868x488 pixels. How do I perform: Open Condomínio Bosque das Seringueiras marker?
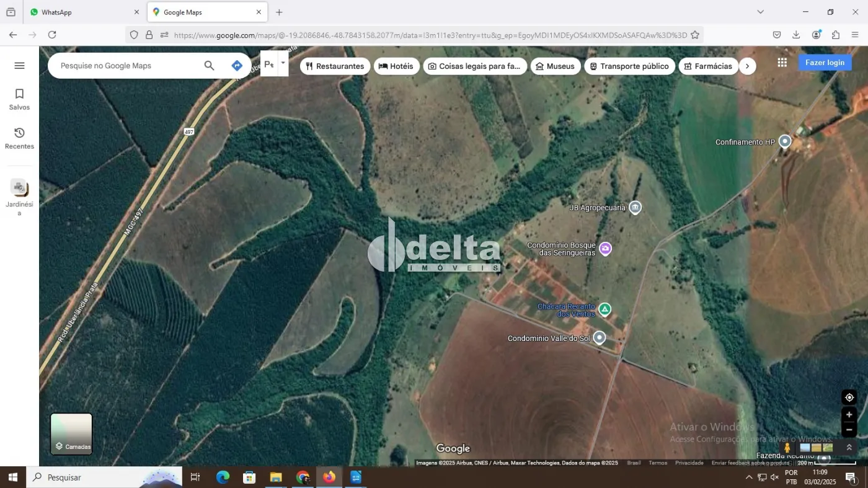click(x=606, y=249)
